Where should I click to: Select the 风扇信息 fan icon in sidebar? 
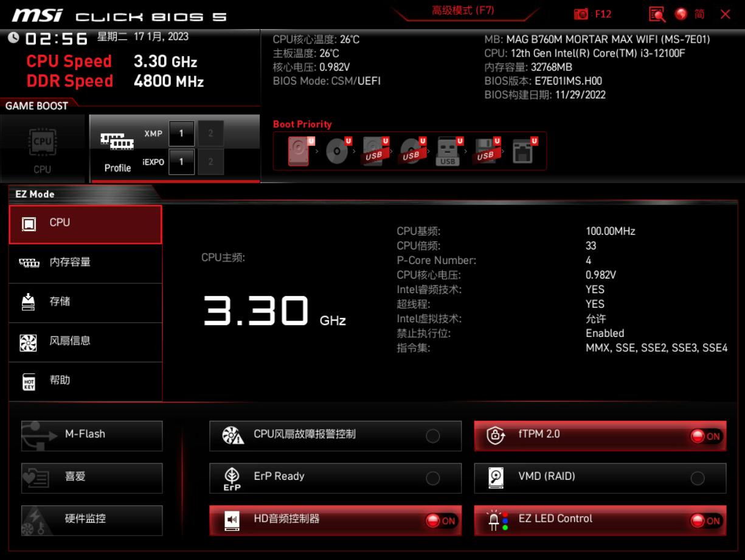29,342
